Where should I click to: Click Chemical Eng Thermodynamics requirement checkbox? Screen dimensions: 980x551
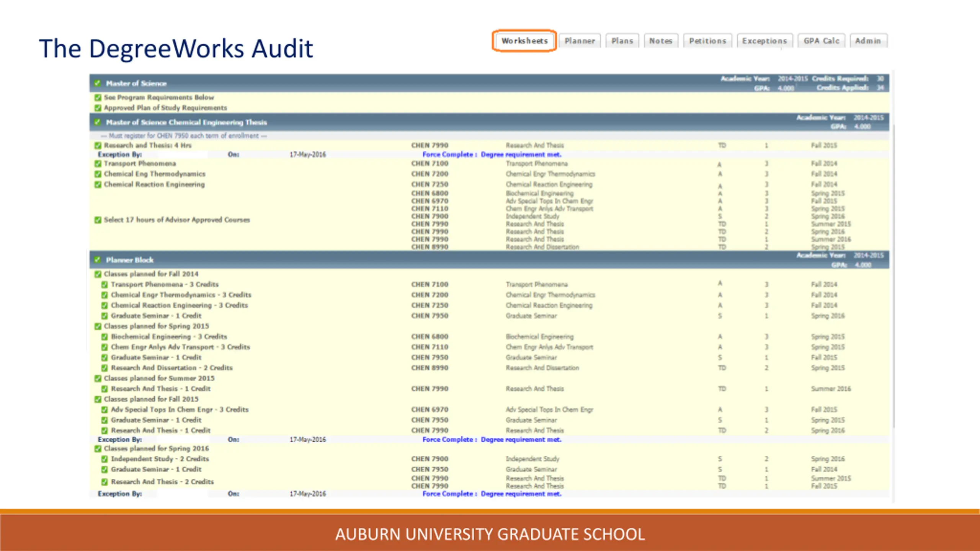98,174
